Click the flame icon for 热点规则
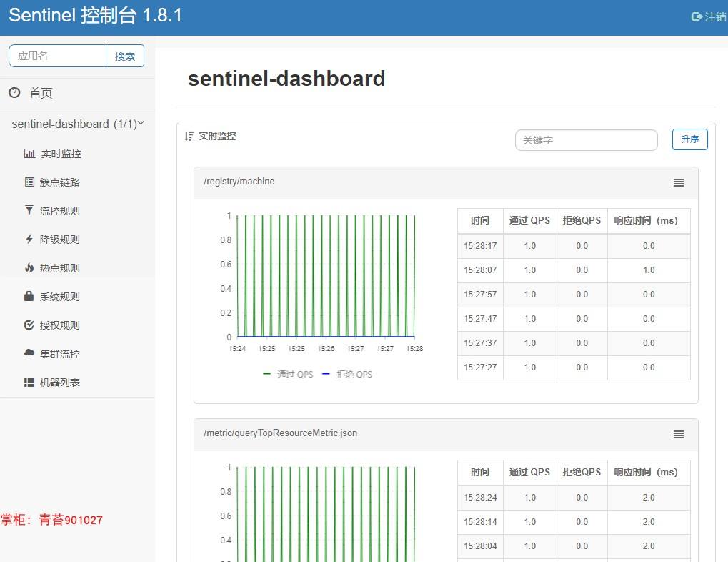728x562 pixels. coord(29,267)
